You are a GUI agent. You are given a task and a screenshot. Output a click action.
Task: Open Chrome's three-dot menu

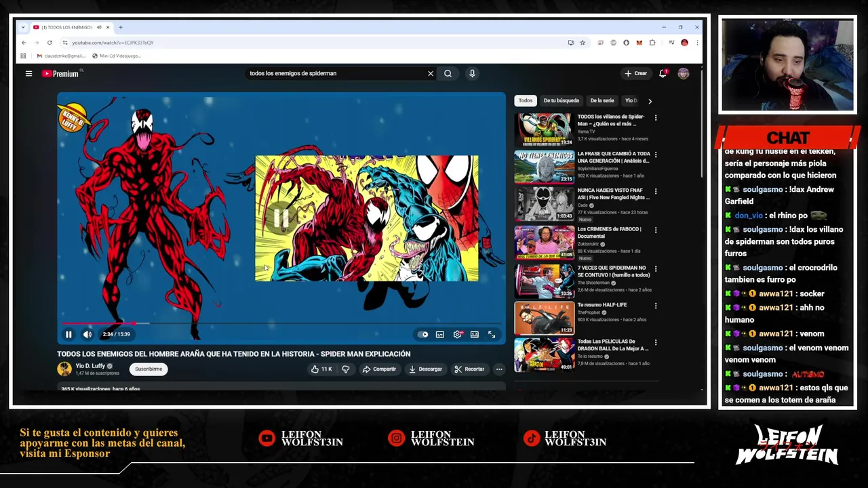tap(696, 43)
